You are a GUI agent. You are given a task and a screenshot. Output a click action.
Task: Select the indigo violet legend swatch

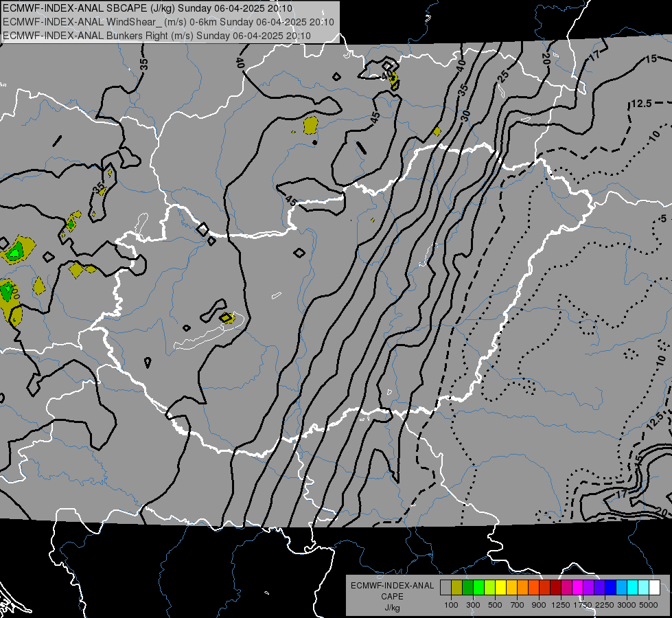[599, 588]
